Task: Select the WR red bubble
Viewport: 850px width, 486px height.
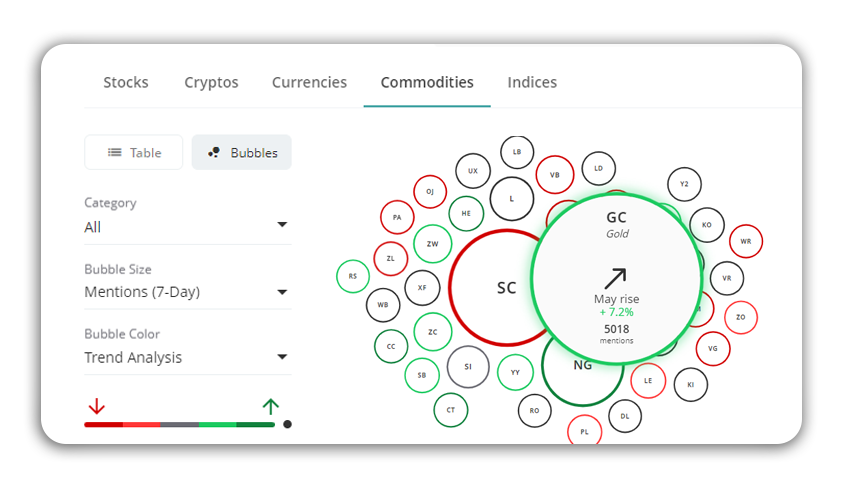Action: pos(746,241)
